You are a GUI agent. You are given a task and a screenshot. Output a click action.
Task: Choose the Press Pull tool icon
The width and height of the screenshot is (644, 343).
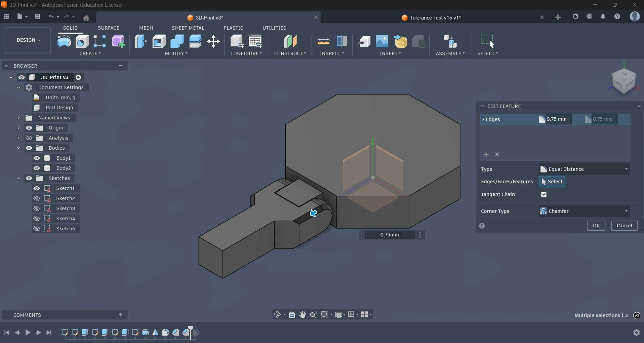click(x=141, y=41)
